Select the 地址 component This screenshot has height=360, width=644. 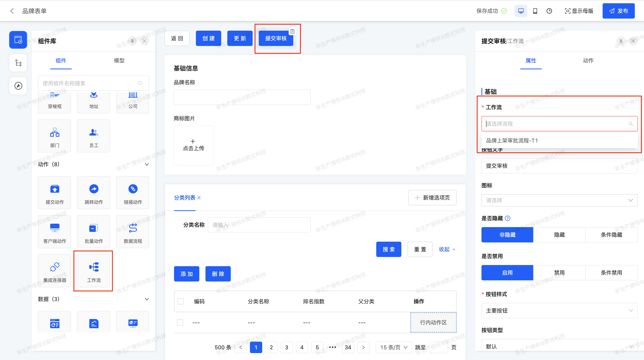94,102
